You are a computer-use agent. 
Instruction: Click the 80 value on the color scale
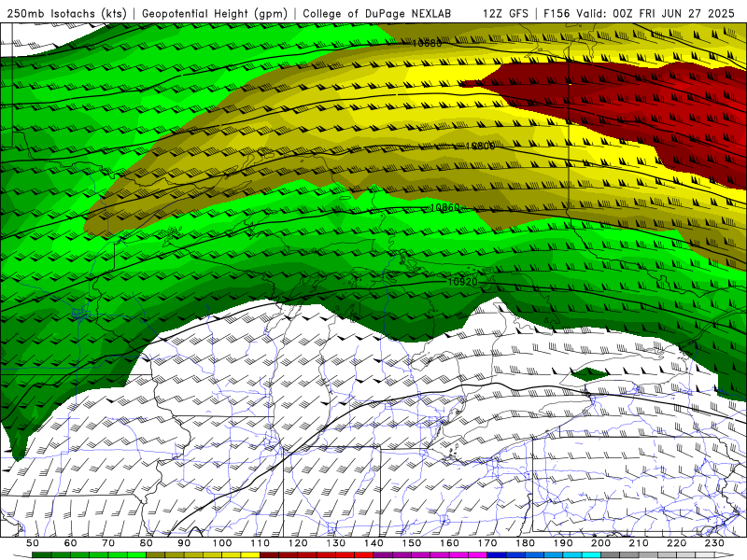[147, 543]
